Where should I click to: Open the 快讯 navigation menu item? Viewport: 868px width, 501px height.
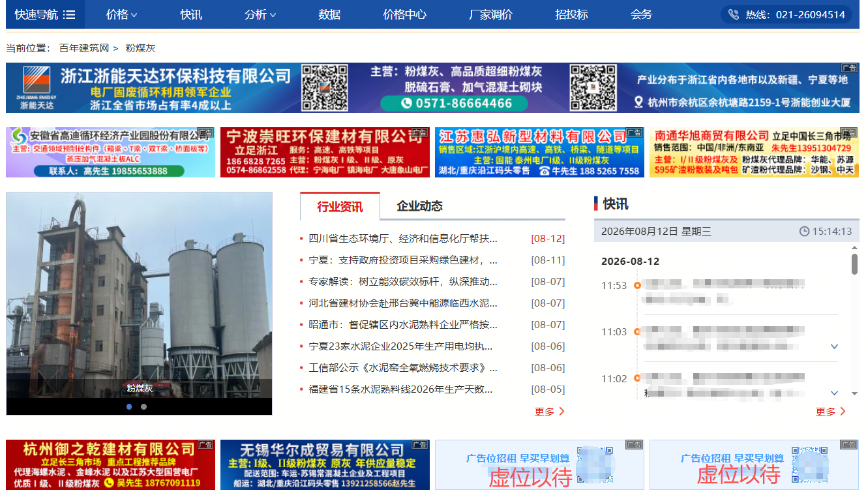tap(191, 14)
